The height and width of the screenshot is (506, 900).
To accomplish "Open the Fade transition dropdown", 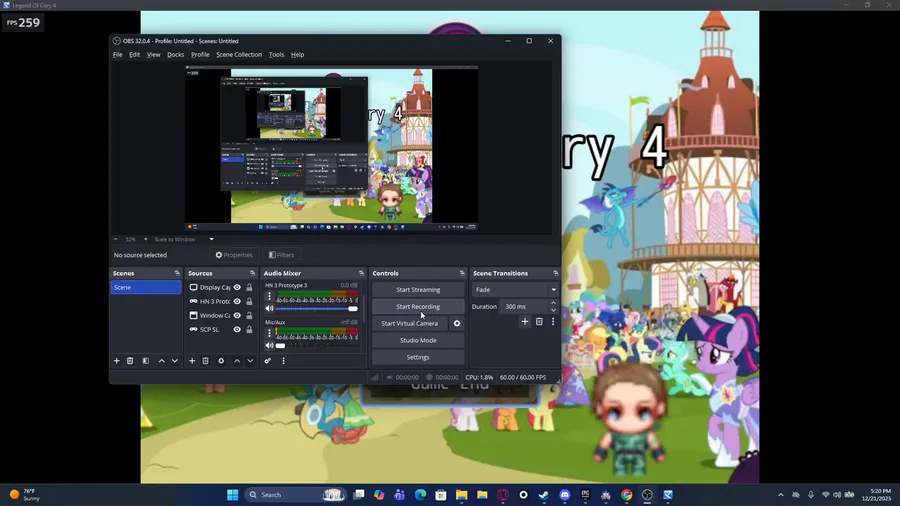I will pyautogui.click(x=515, y=290).
